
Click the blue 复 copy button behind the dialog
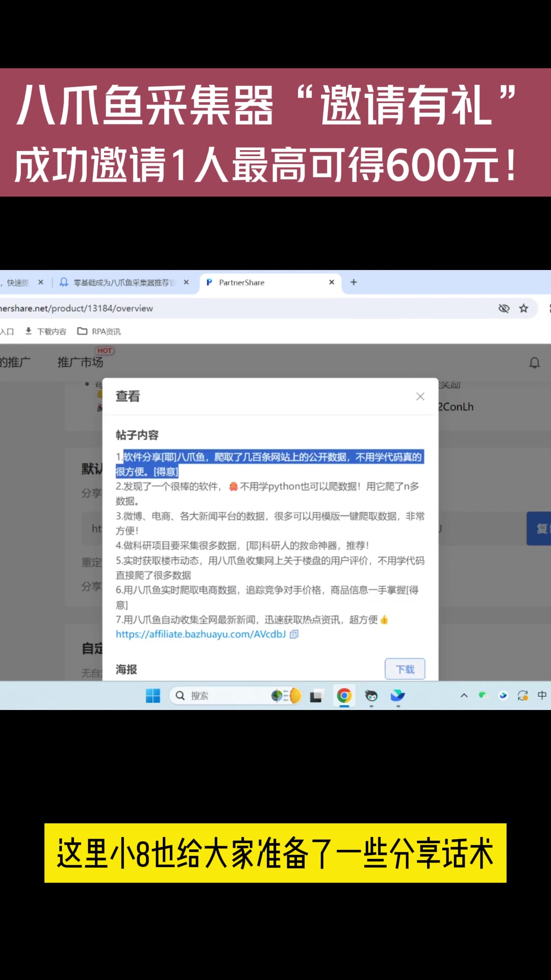pos(539,528)
